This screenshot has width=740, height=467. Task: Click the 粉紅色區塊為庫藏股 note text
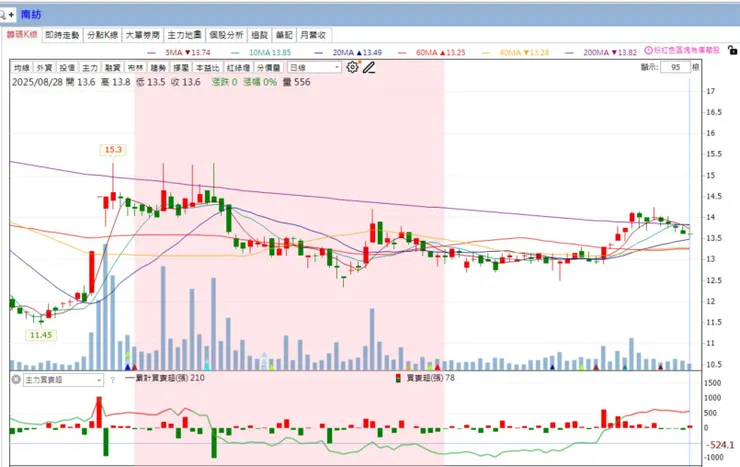[687, 50]
